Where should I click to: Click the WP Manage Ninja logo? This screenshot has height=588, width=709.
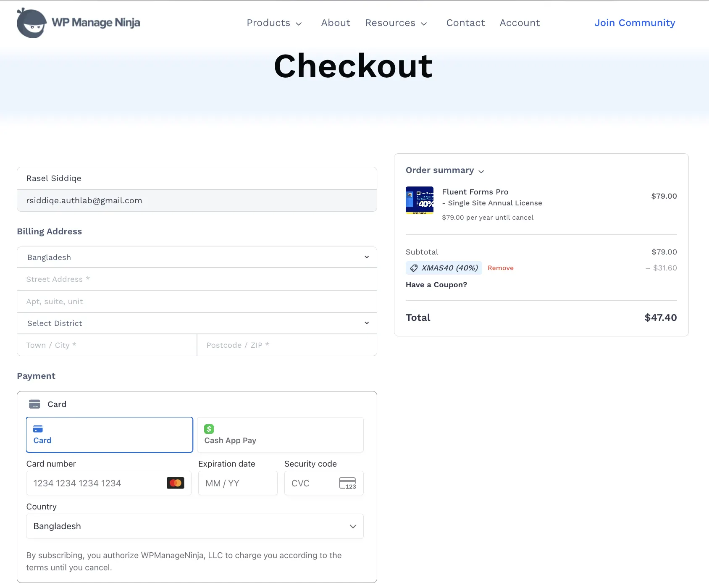[78, 23]
